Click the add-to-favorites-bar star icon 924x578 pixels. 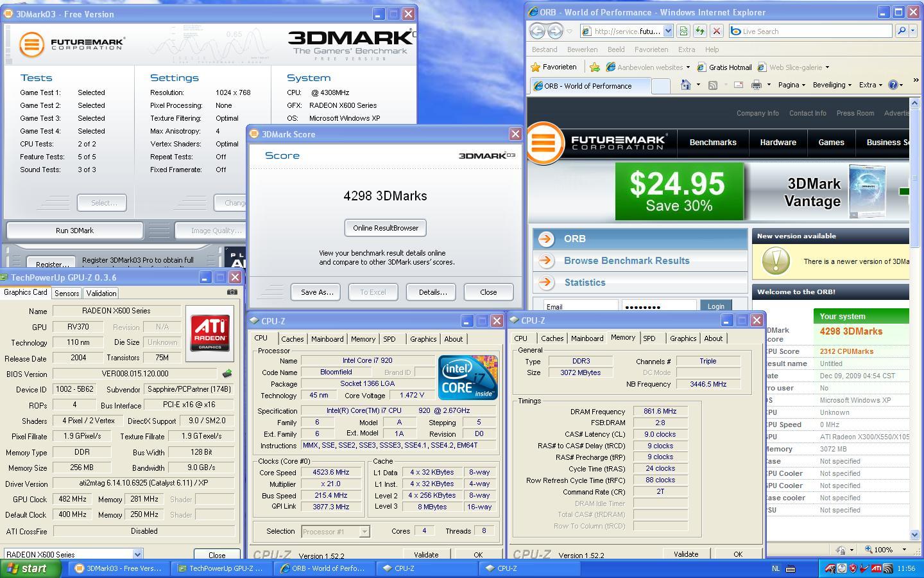[x=595, y=67]
